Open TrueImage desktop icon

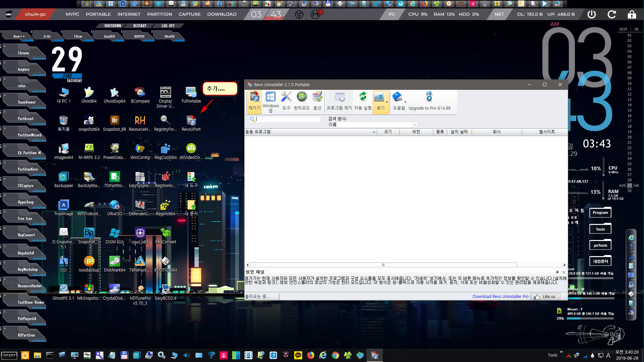click(63, 208)
